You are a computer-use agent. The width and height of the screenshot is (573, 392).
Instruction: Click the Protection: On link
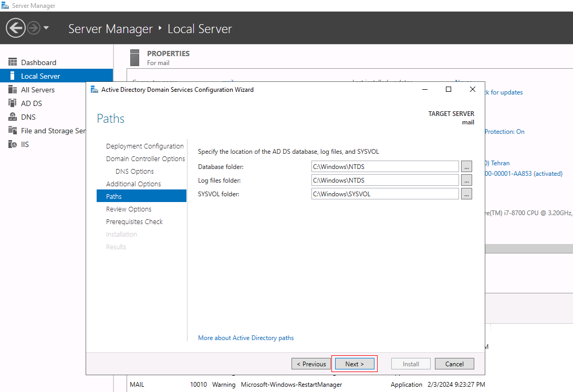pyautogui.click(x=504, y=132)
